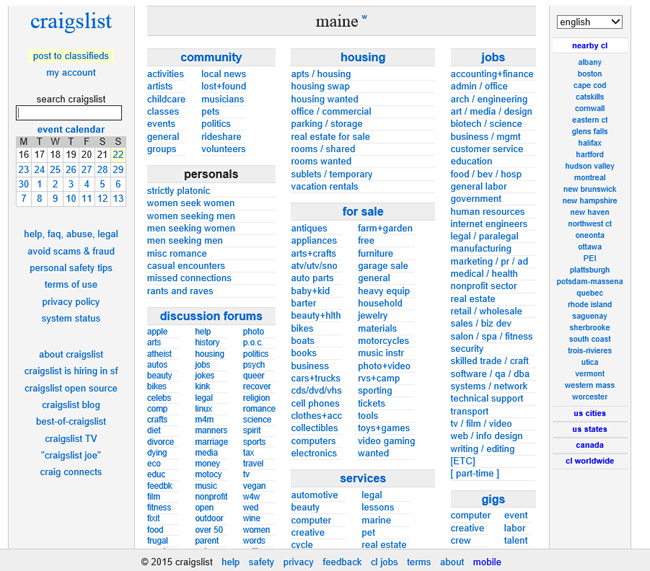Viewport: 650px width, 571px height.
Task: Browse apts / housing listings
Action: click(x=321, y=74)
